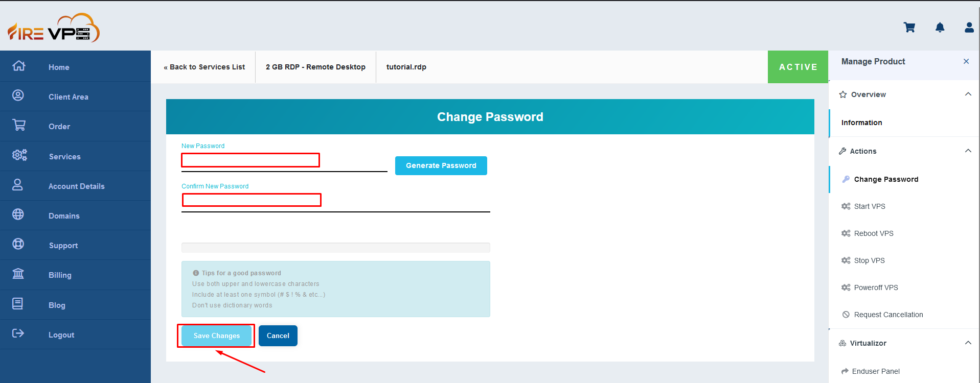
Task: Click the Home house icon in sidebar
Action: pos(19,66)
